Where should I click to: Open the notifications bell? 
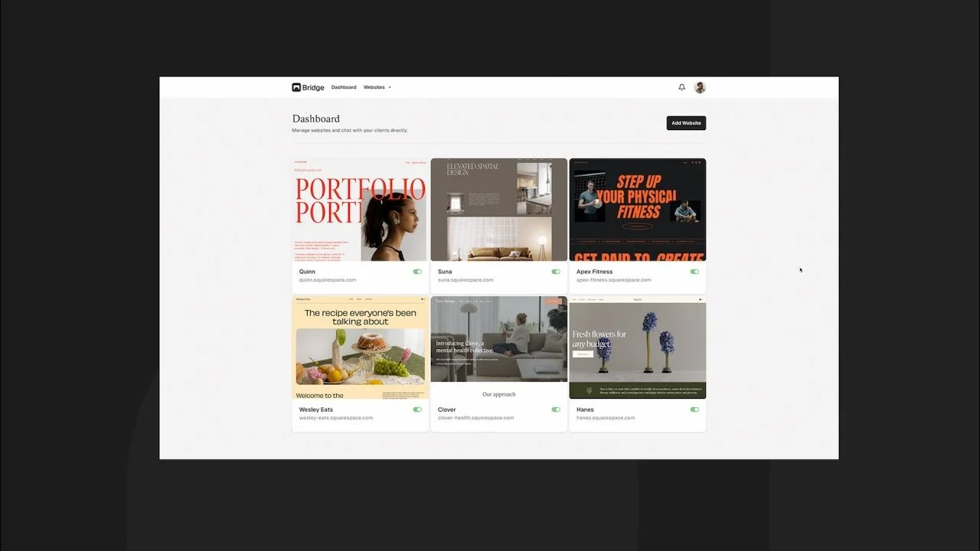tap(681, 86)
